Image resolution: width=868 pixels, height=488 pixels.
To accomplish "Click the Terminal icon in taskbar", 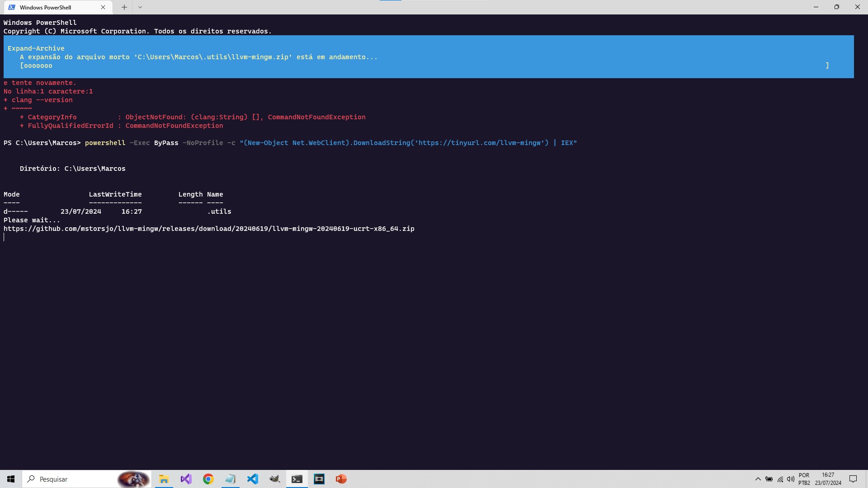I will pyautogui.click(x=297, y=479).
